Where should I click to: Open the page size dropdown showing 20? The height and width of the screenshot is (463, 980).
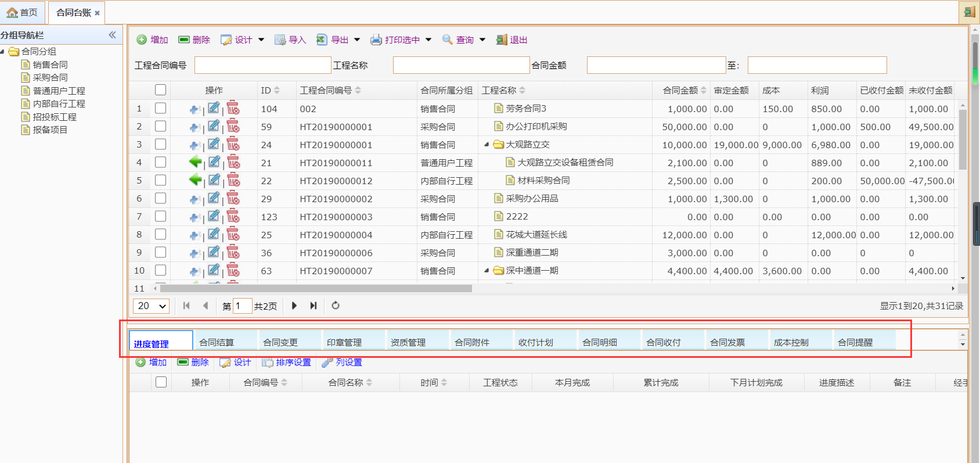click(x=151, y=306)
